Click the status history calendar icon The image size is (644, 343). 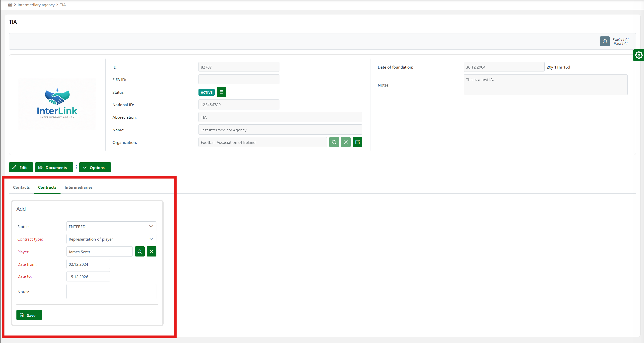pyautogui.click(x=221, y=92)
